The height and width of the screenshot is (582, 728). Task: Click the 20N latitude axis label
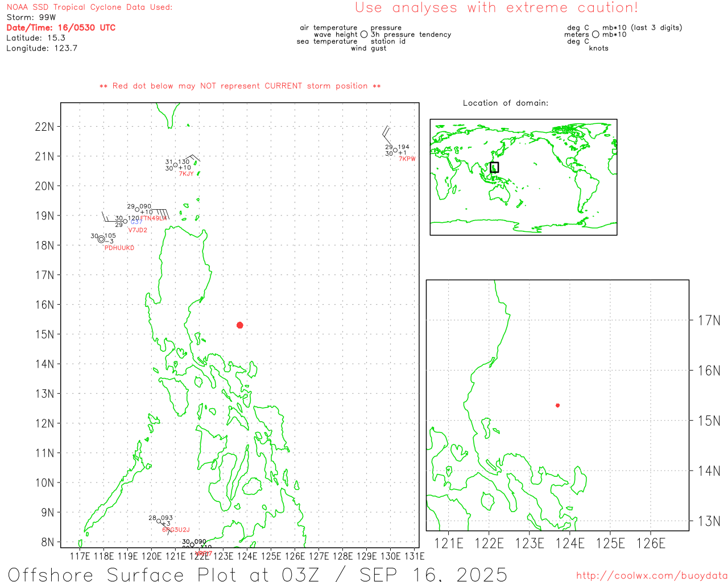44,186
